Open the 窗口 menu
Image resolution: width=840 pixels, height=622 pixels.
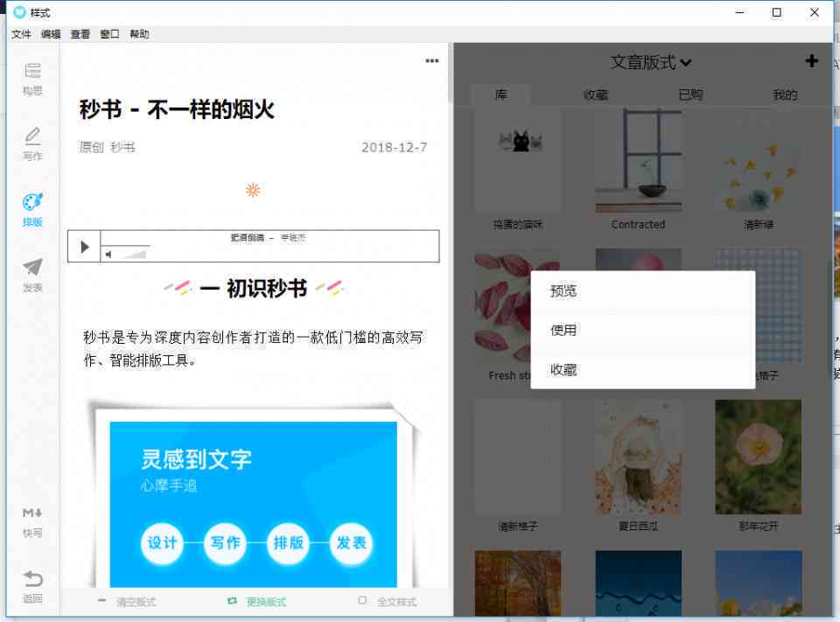pos(110,34)
